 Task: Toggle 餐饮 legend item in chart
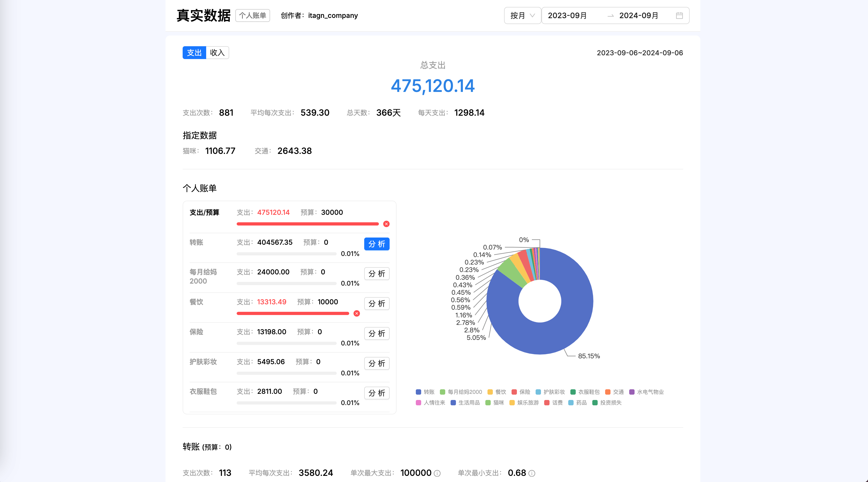(497, 392)
